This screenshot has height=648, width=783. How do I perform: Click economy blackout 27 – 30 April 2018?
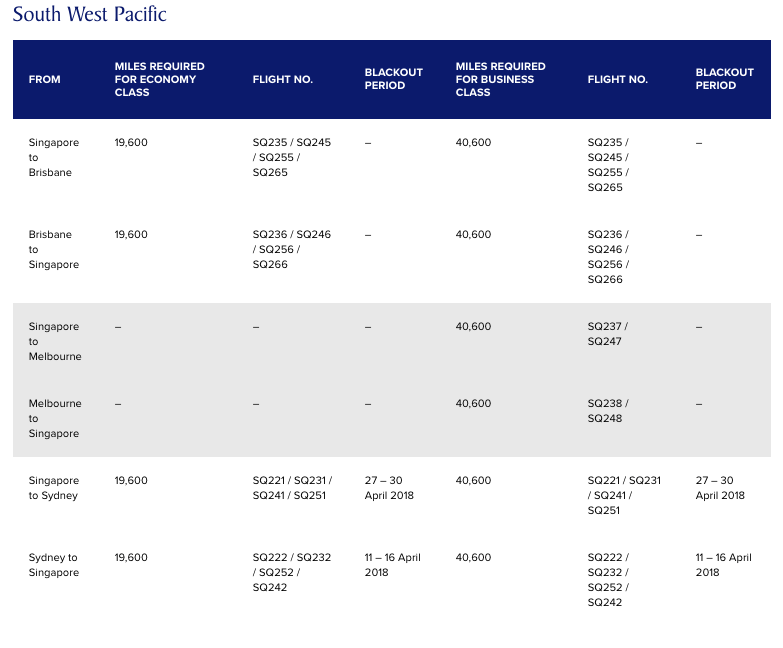pyautogui.click(x=389, y=488)
